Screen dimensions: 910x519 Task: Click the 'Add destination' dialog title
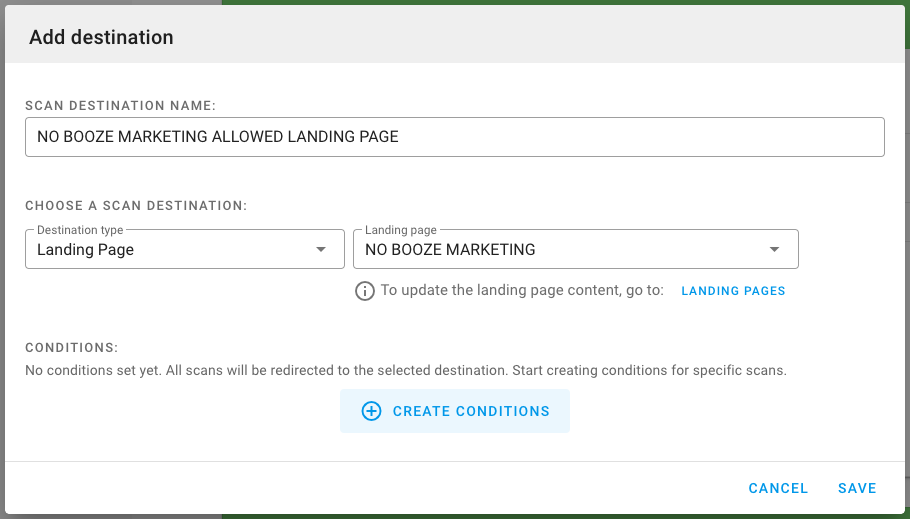click(x=101, y=37)
